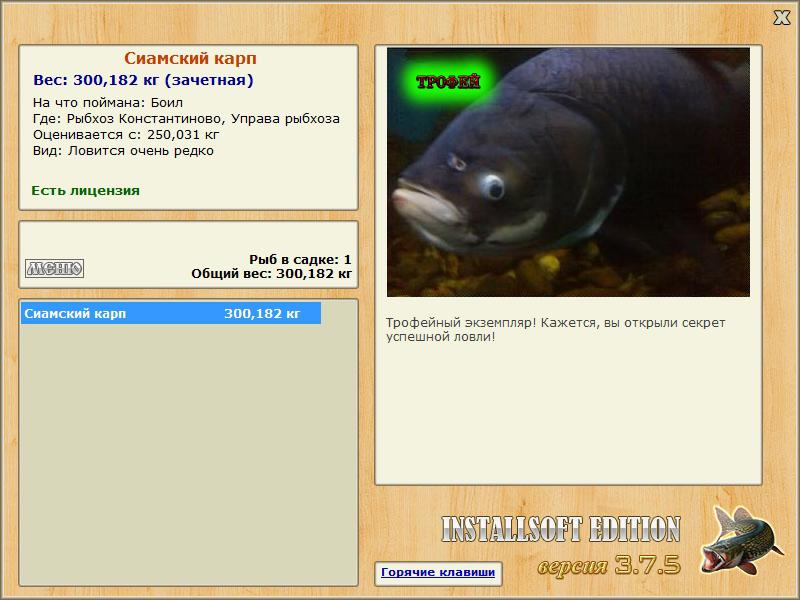Select Сиамский карп row in keepnet list

click(171, 313)
